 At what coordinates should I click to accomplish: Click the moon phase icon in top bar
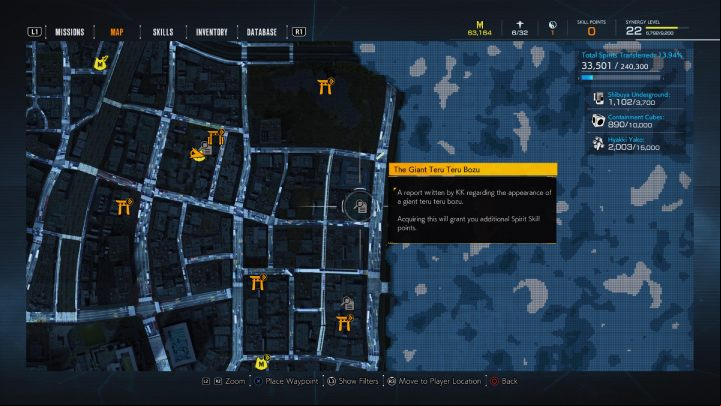pos(552,25)
